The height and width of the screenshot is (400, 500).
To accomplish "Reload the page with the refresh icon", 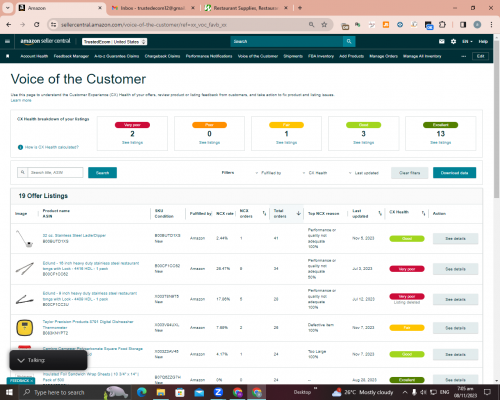I will click(37, 25).
